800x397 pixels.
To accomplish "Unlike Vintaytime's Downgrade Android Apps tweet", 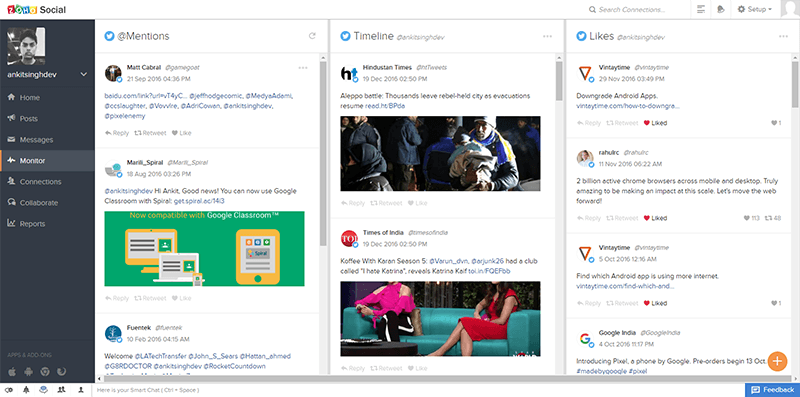I will [x=655, y=123].
